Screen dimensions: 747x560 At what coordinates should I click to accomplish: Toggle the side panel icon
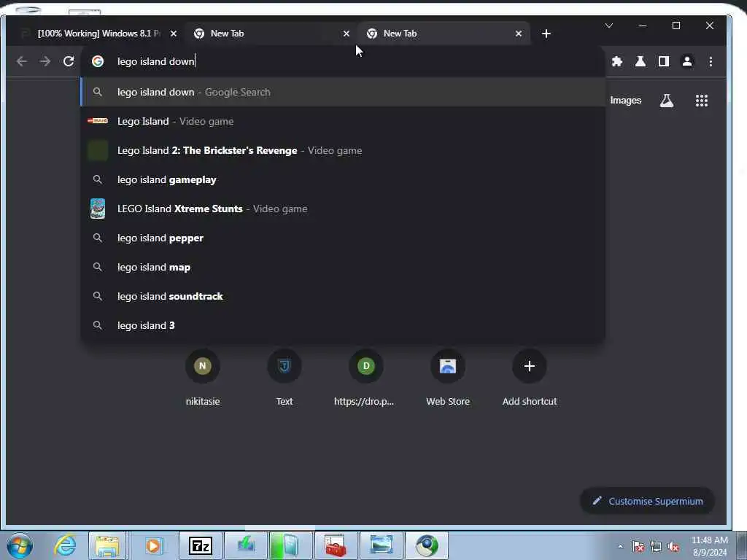tap(664, 61)
